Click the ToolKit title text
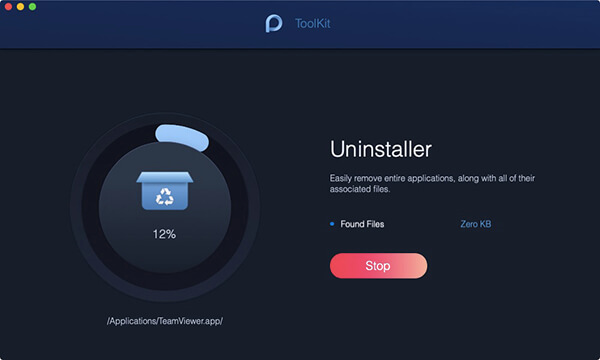Screen dimensions: 600x360 point(313,23)
